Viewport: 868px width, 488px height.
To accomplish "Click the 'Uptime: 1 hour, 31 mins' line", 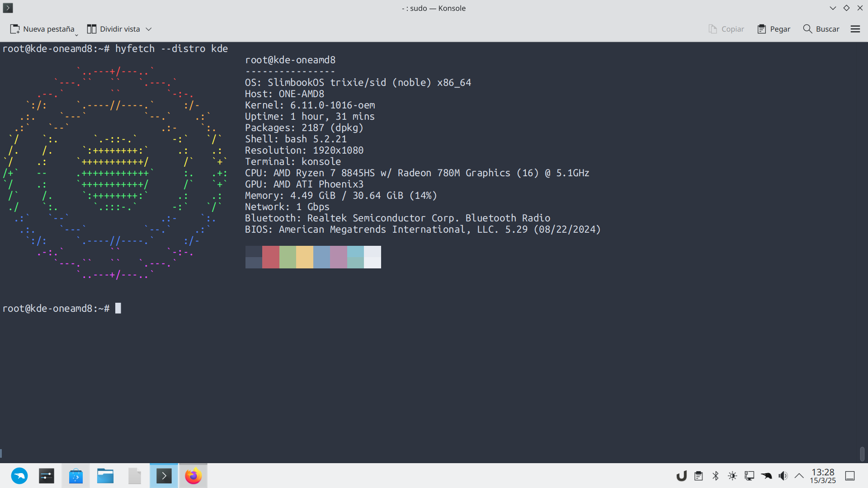I will pos(310,117).
